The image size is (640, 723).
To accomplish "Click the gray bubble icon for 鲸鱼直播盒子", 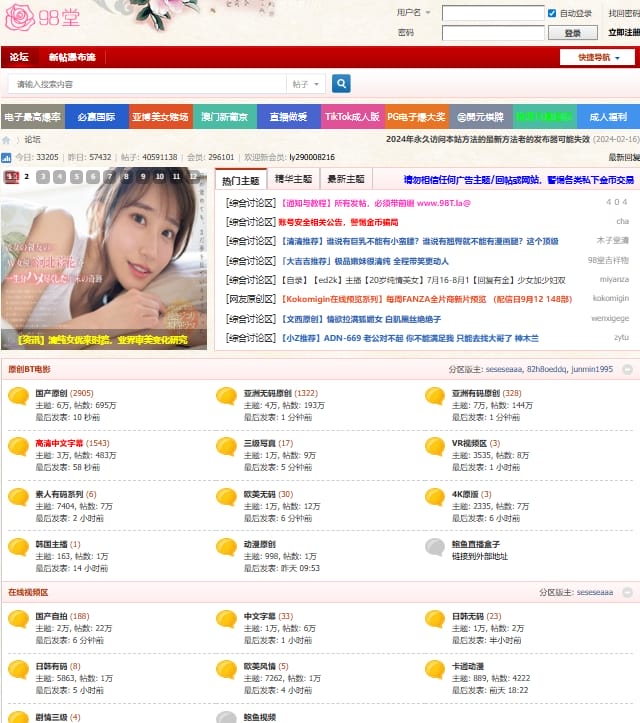I will point(435,548).
